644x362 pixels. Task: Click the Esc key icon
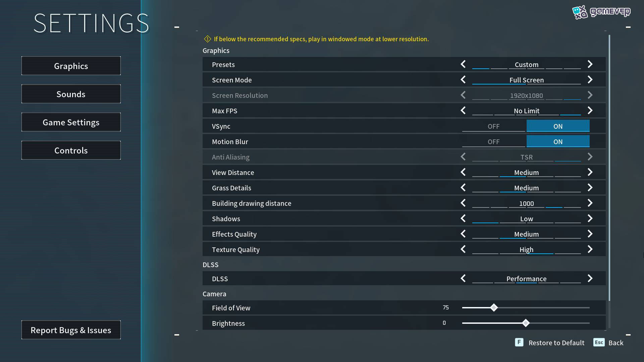click(x=599, y=342)
